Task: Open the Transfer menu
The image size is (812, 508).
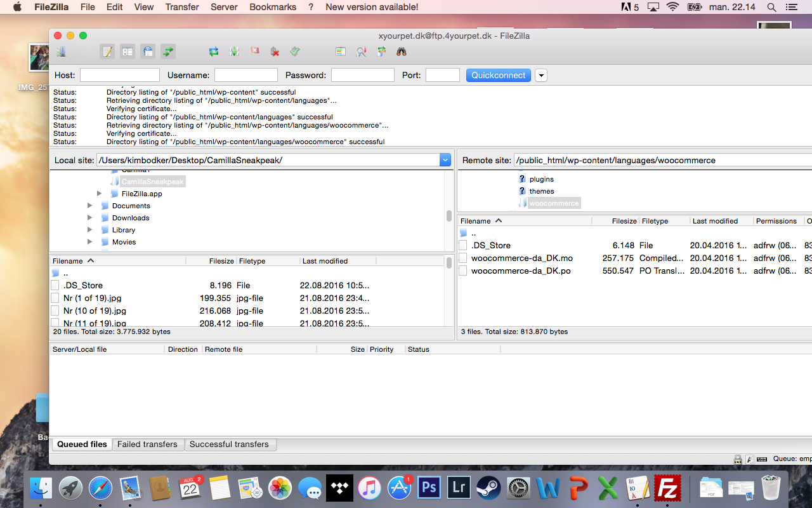Action: point(182,7)
